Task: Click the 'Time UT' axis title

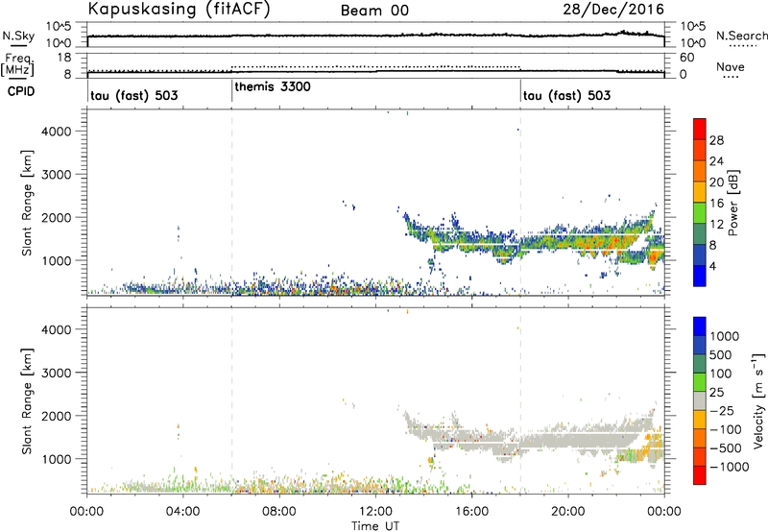Action: coord(375,526)
